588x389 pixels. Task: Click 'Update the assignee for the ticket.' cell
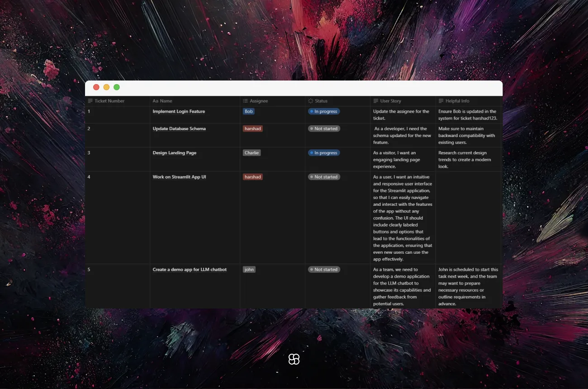(403, 115)
